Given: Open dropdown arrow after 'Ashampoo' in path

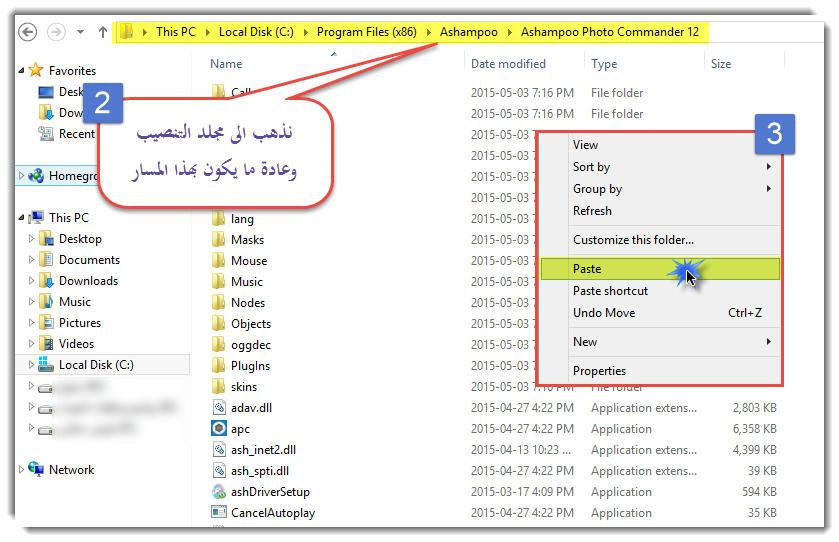Looking at the screenshot, I should 509,32.
